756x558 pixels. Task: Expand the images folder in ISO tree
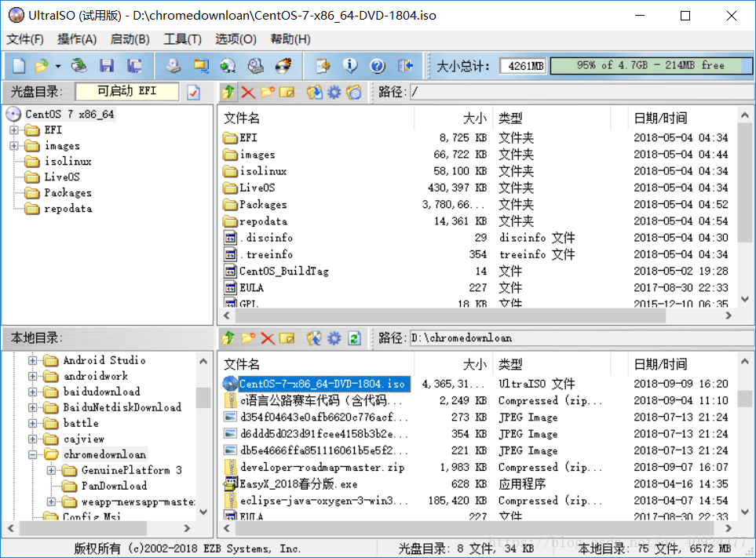pyautogui.click(x=14, y=145)
